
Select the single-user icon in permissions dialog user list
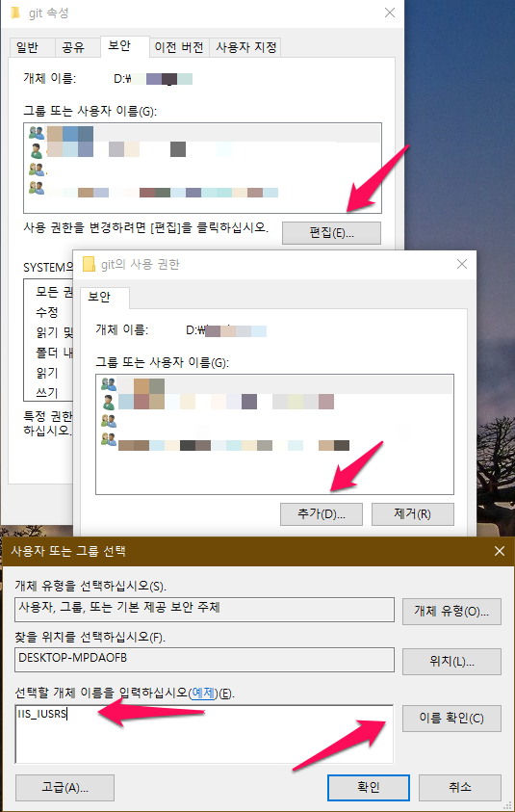(109, 403)
